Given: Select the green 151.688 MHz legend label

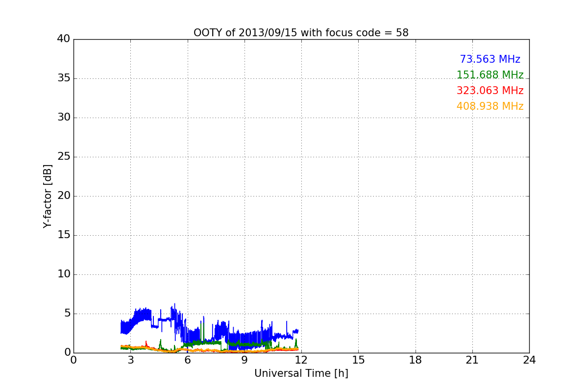Looking at the screenshot, I should pos(490,75).
